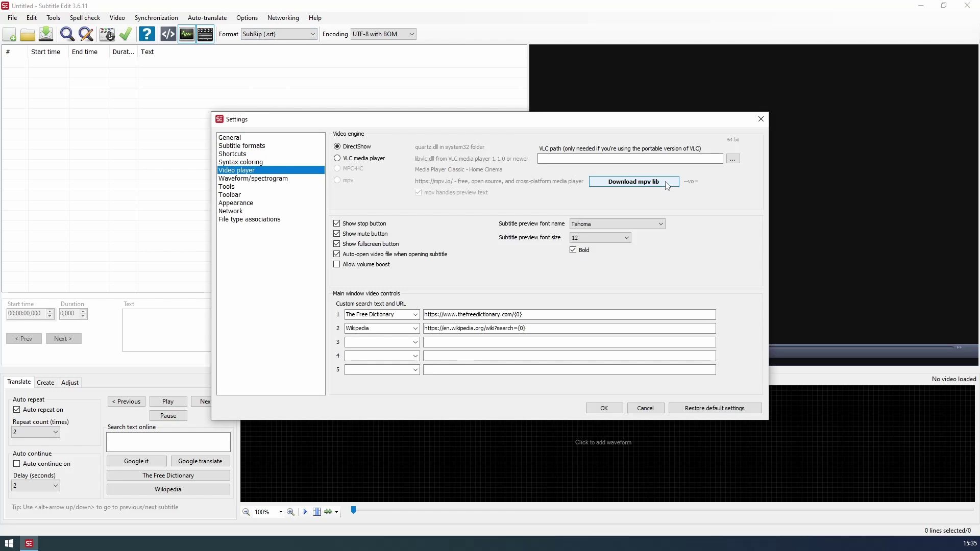Open the Replace tool with pencil magnifier

pos(86,34)
